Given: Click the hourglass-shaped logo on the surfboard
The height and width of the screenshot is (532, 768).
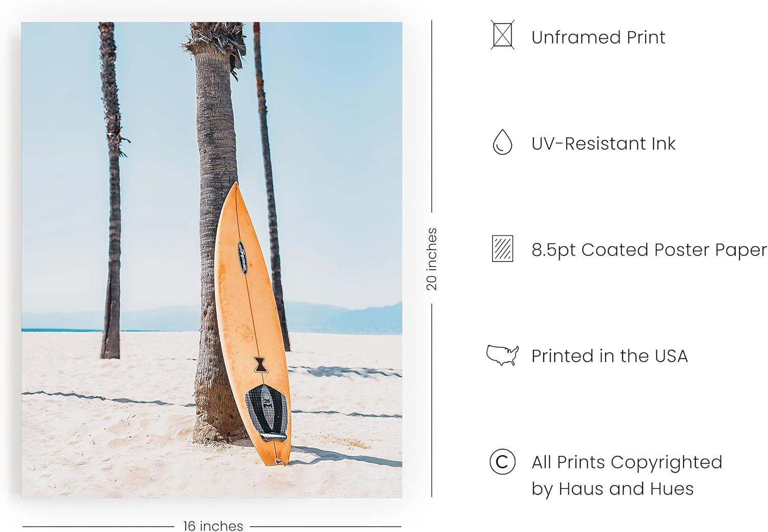Looking at the screenshot, I should point(260,365).
